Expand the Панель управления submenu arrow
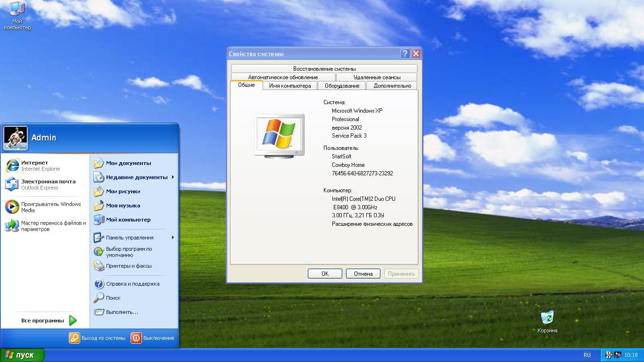 pos(173,238)
